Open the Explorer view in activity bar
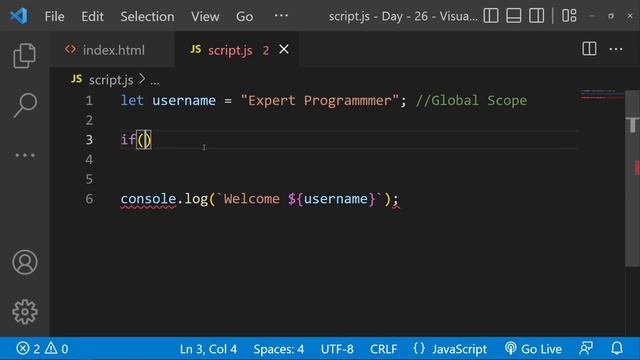The width and height of the screenshot is (640, 360). point(24,56)
